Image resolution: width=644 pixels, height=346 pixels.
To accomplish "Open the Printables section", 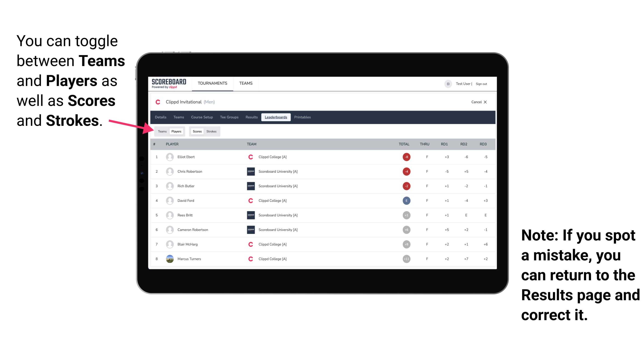I will pos(303,117).
